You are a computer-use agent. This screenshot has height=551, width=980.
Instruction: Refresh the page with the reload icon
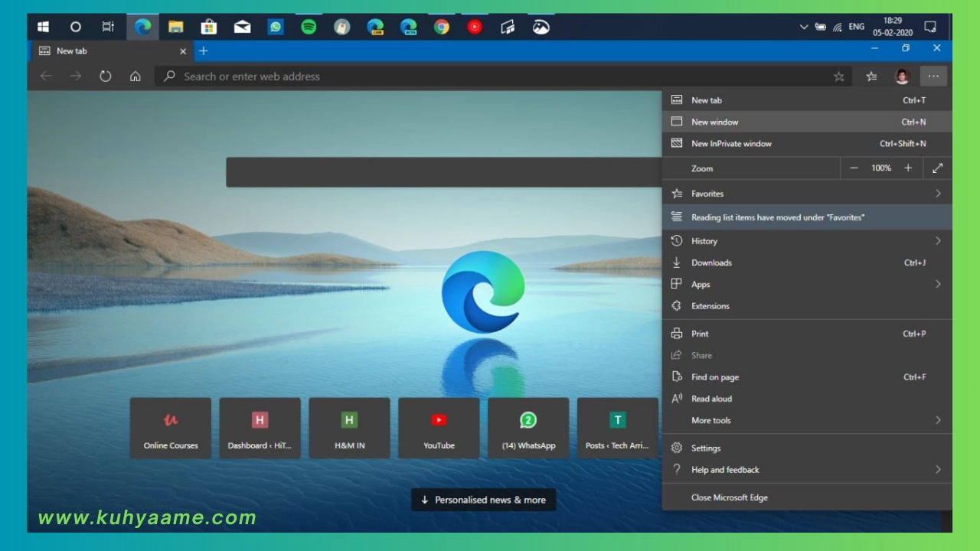coord(106,77)
